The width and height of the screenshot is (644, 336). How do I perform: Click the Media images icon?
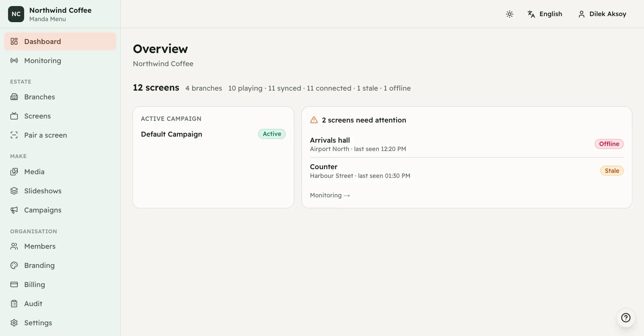[14, 172]
